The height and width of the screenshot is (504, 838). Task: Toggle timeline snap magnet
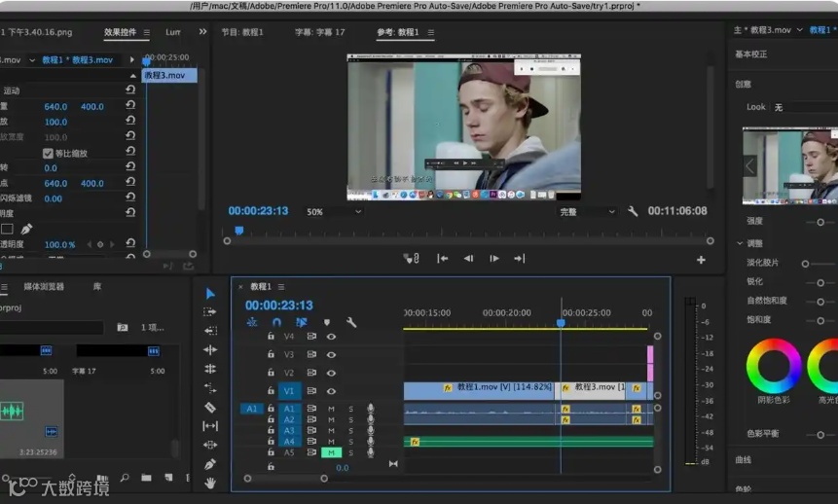coord(276,322)
